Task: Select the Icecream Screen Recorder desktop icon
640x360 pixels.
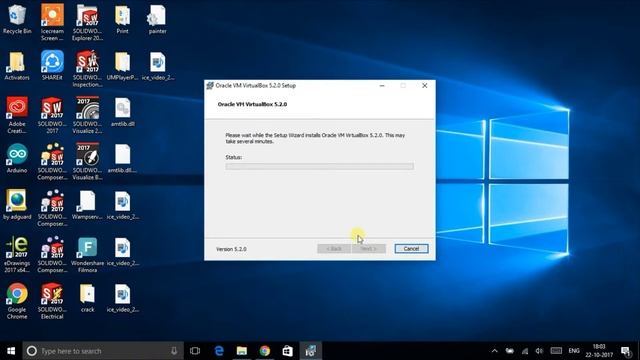Action: (52, 22)
